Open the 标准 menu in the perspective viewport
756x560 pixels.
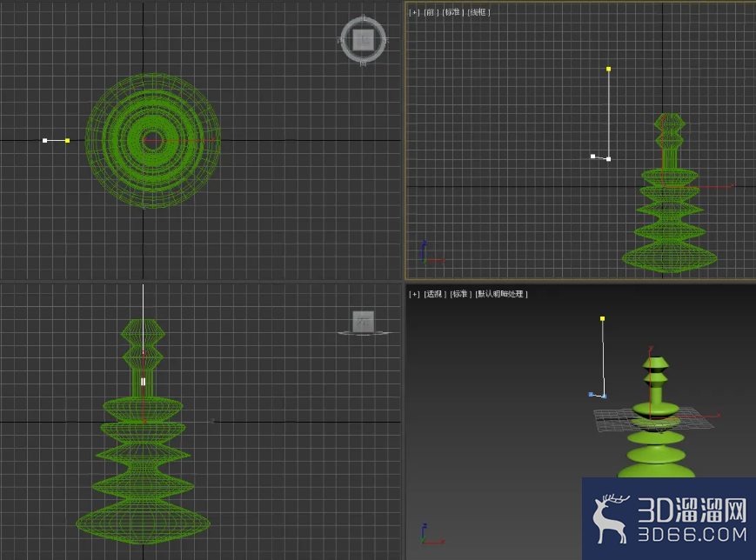460,294
